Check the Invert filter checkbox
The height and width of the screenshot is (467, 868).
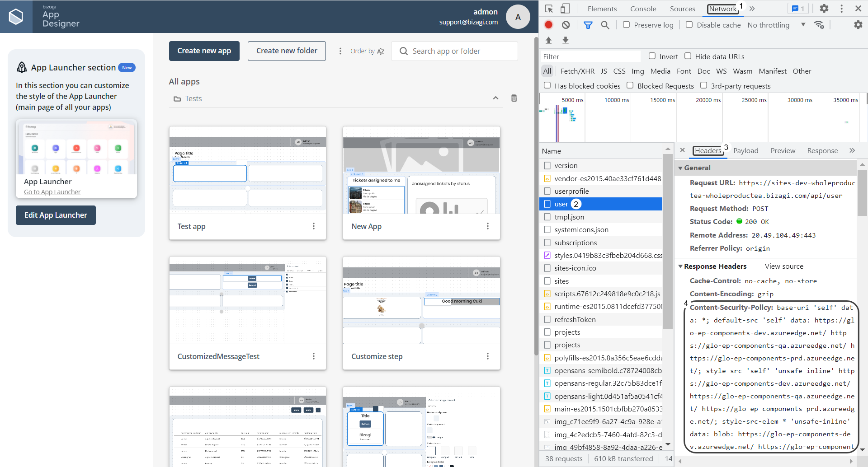point(652,56)
